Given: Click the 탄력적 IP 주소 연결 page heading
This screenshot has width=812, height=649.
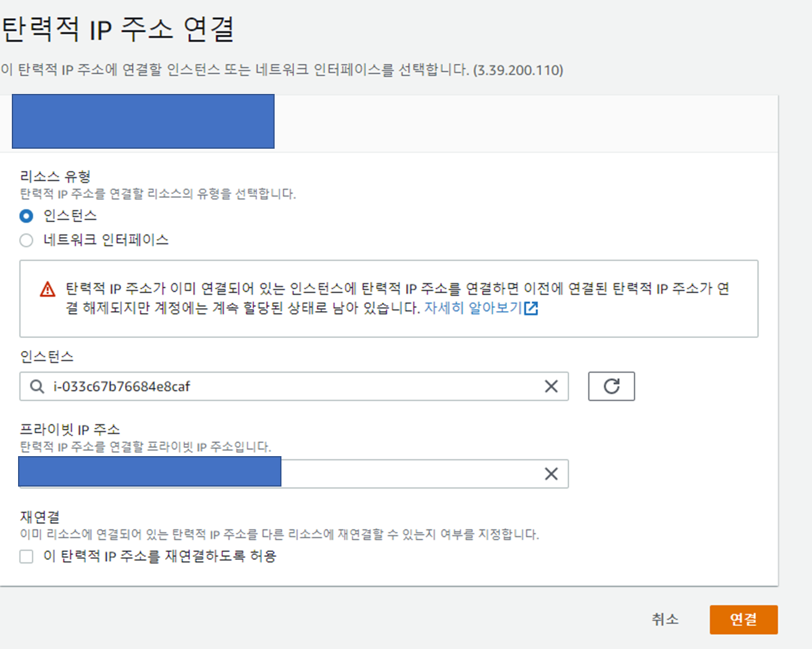Looking at the screenshot, I should point(118,29).
